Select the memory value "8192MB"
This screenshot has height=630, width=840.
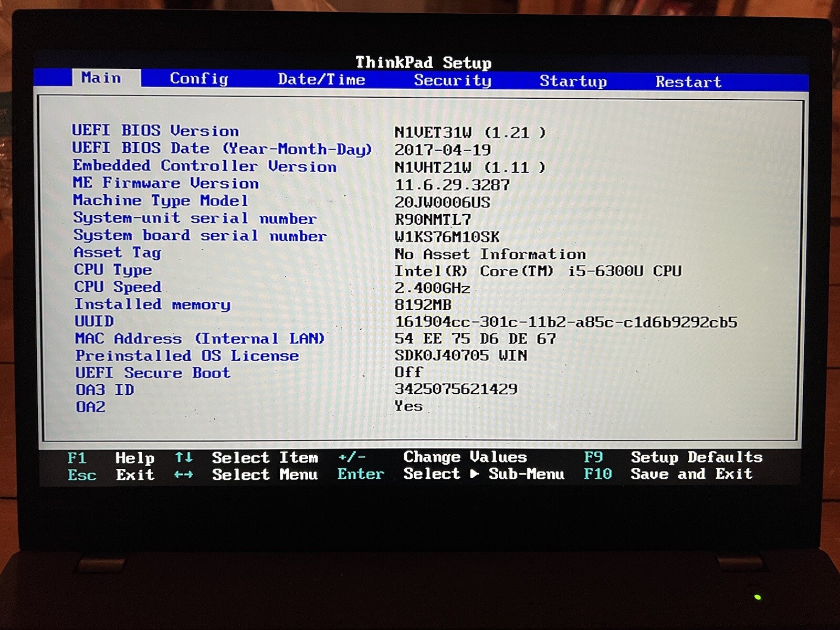(423, 305)
